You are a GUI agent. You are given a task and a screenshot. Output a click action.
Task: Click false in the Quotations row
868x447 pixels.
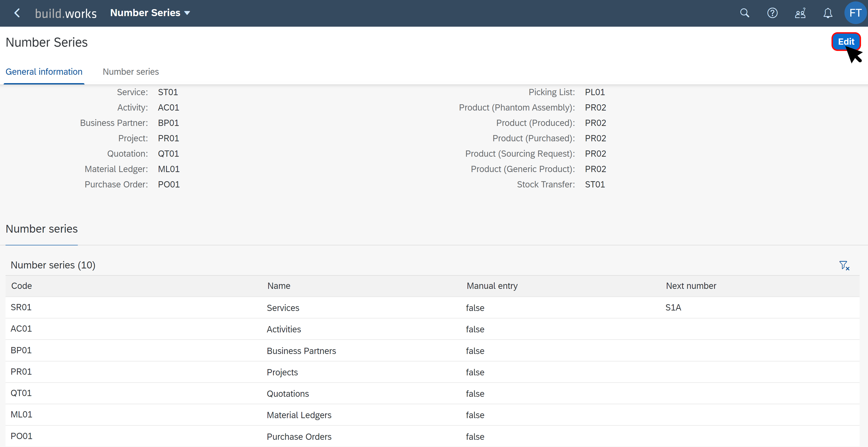tap(475, 394)
